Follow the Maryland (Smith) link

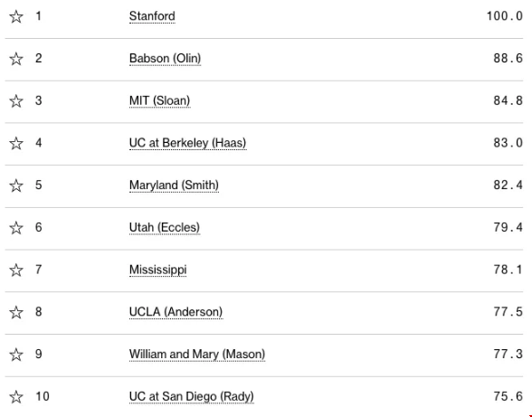pyautogui.click(x=174, y=185)
